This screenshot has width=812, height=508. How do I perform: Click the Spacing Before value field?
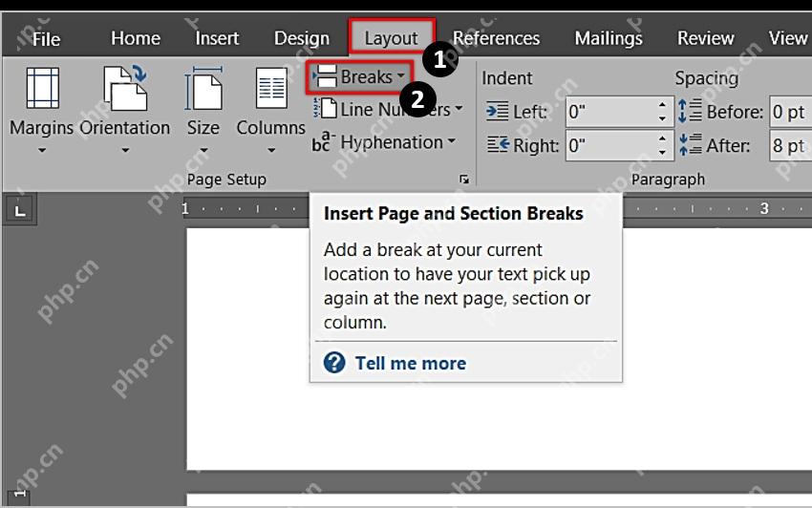790,112
